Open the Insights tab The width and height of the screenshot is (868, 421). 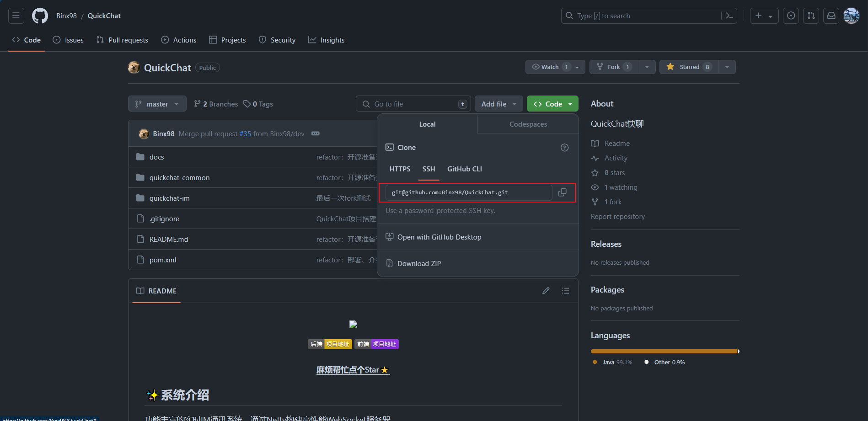327,40
